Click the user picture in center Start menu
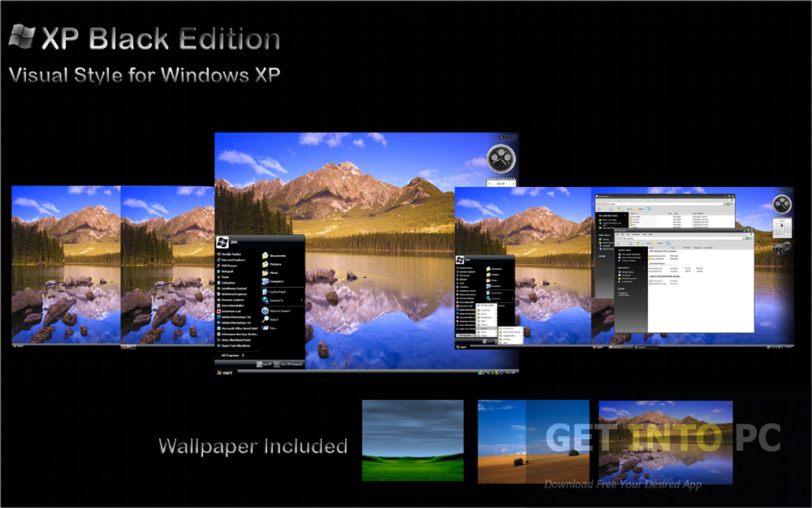Image resolution: width=812 pixels, height=508 pixels. (222, 242)
